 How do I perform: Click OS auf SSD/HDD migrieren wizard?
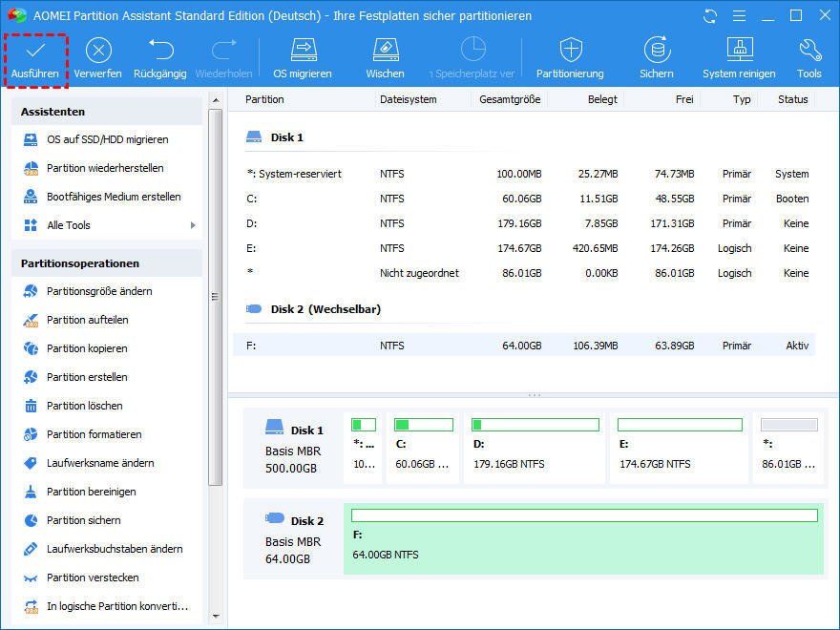(107, 139)
